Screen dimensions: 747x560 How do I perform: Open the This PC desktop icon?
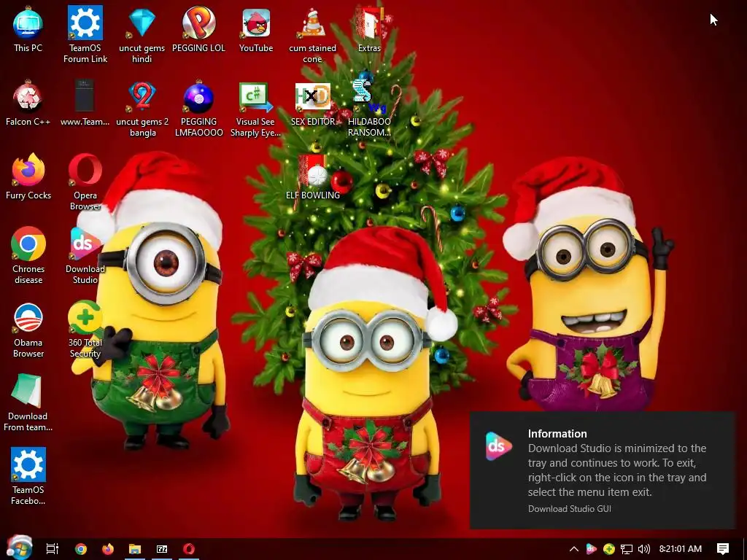coord(28,28)
